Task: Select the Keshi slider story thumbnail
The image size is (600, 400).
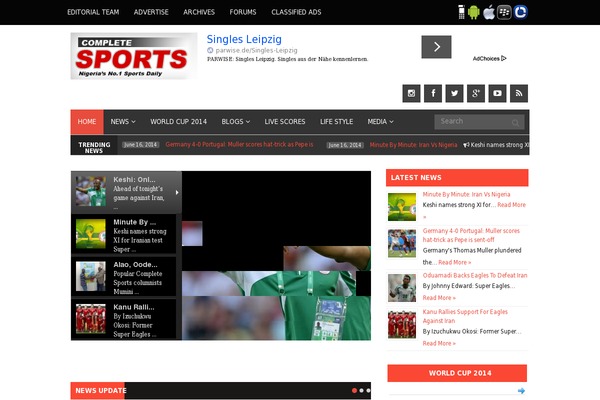Action: click(x=91, y=191)
